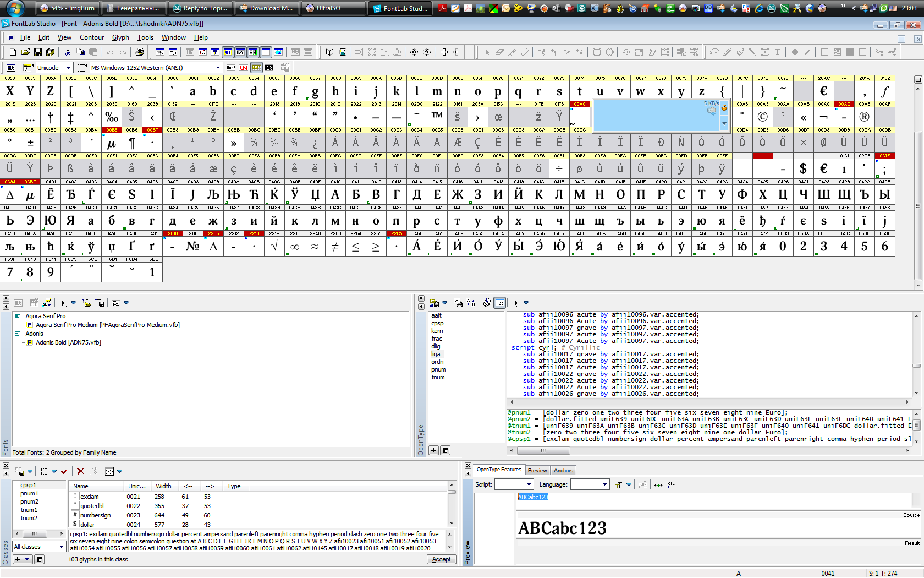Delete the OpenType feature with trash button
The height and width of the screenshot is (578, 924).
click(446, 450)
